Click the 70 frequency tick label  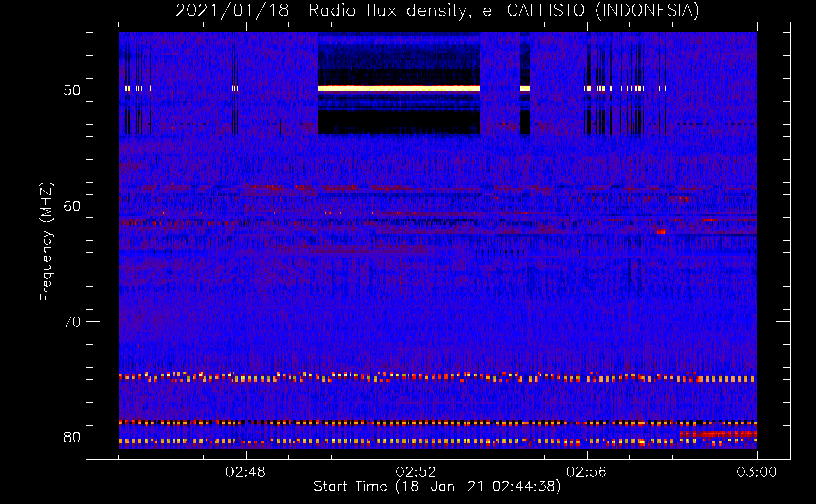coord(72,321)
